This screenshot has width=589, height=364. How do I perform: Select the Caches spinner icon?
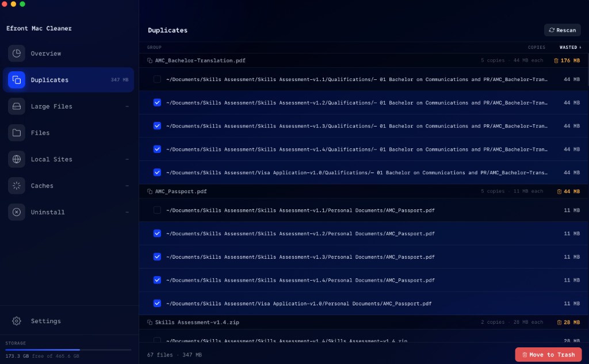(17, 186)
